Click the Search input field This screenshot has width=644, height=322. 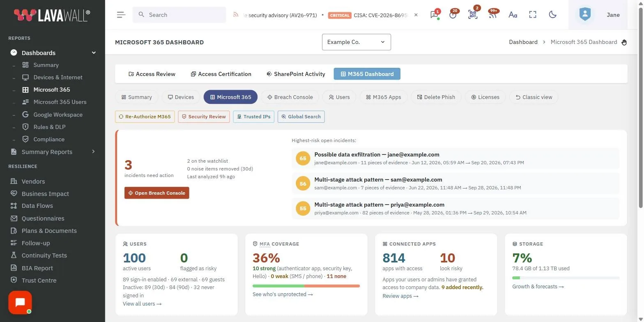coord(179,15)
